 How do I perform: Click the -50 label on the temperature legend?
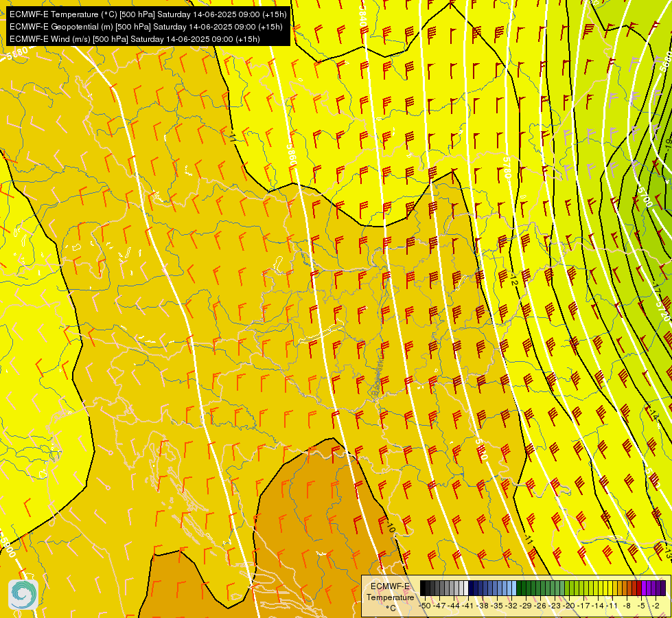425,606
